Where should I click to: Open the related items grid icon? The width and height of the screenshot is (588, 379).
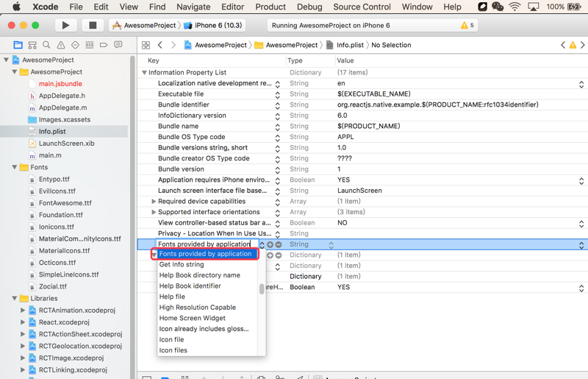[146, 45]
